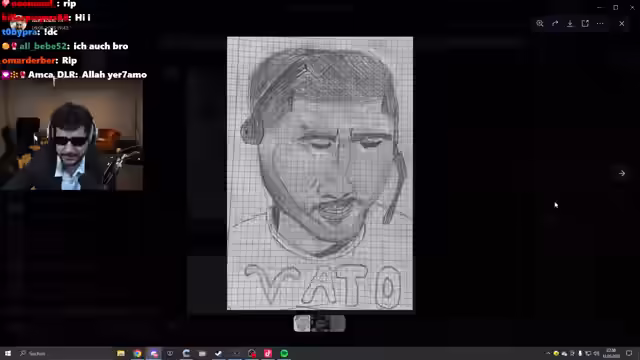The width and height of the screenshot is (640, 360).
Task: Click the microphone icon in system tray
Action: 580,353
